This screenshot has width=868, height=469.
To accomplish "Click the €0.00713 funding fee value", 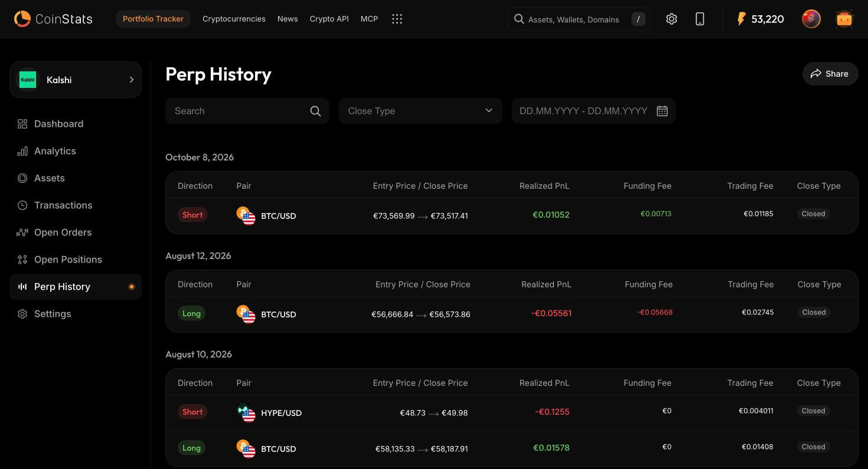I will tap(656, 214).
